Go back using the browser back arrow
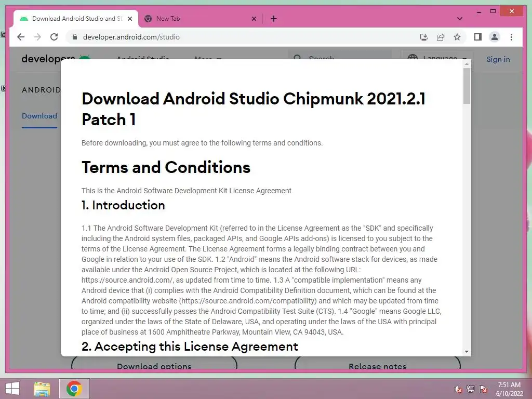Screen dimensions: 532x399 click(x=21, y=37)
